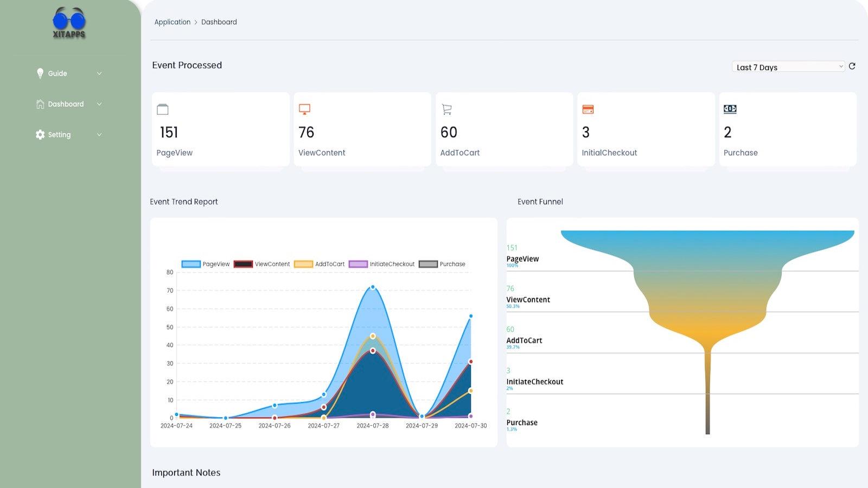This screenshot has width=868, height=488.
Task: Select the monitor icon above ViewContent count
Action: coord(305,109)
